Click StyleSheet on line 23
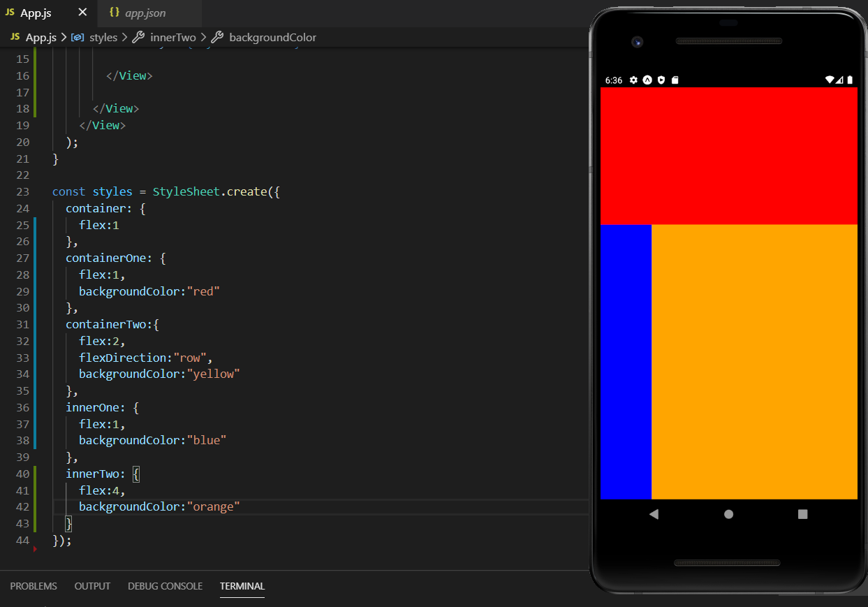 pos(186,191)
